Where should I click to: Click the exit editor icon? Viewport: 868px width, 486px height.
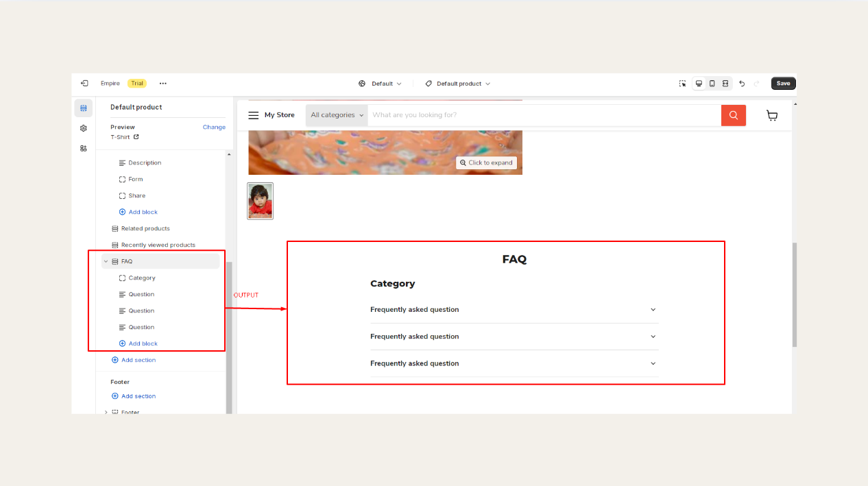(84, 84)
